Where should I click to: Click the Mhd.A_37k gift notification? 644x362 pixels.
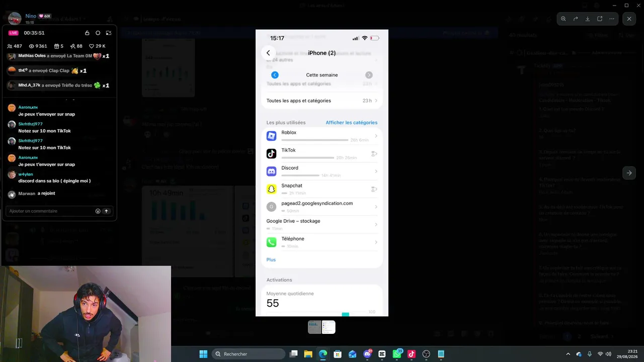59,85
